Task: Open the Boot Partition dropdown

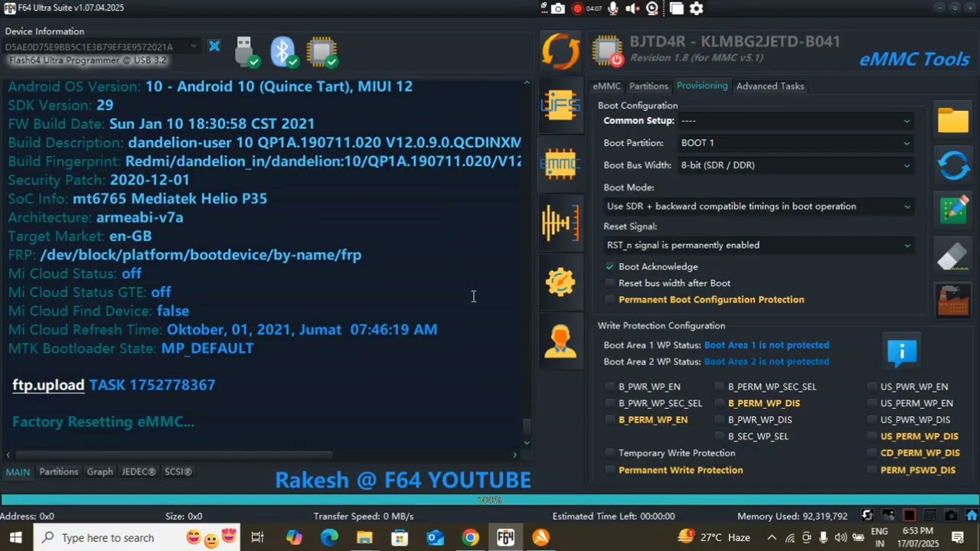Action: point(795,143)
